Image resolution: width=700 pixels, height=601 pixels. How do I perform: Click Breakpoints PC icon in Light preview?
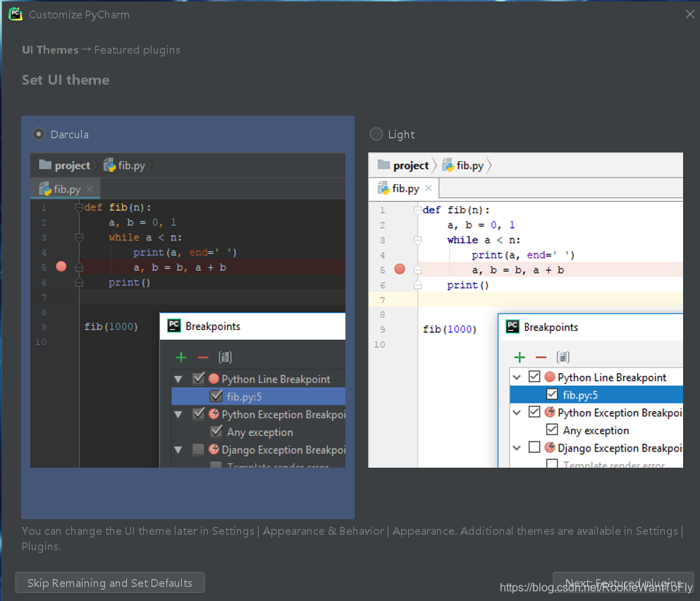tap(512, 327)
